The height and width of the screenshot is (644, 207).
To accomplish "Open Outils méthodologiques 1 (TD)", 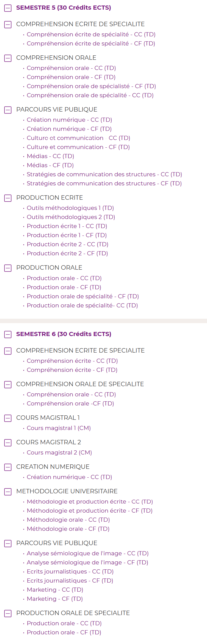I will 70,208.
